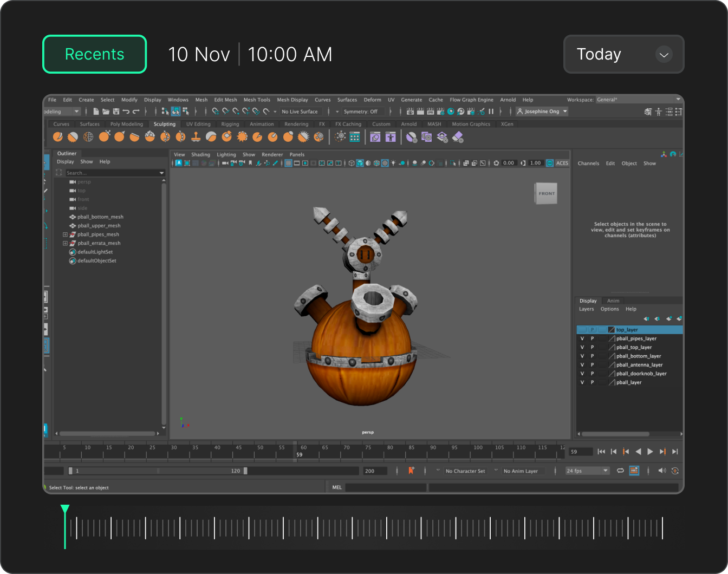
Task: Switch to the Rigging shelf tab
Action: [230, 124]
